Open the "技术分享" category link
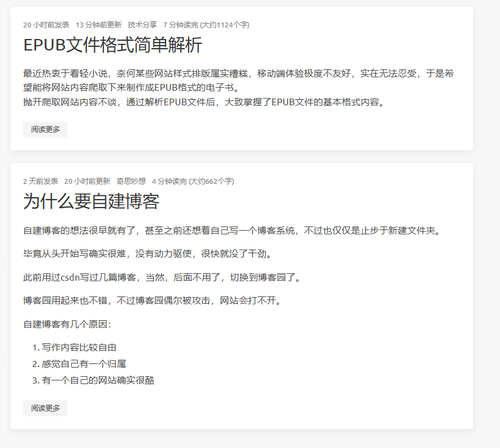Screen dimensions: 500x448 [x=142, y=25]
